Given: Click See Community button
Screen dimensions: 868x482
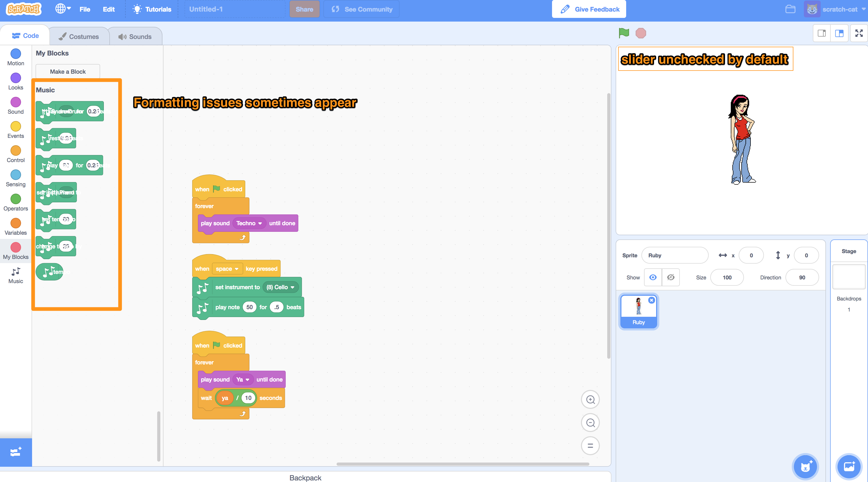Looking at the screenshot, I should (x=361, y=9).
